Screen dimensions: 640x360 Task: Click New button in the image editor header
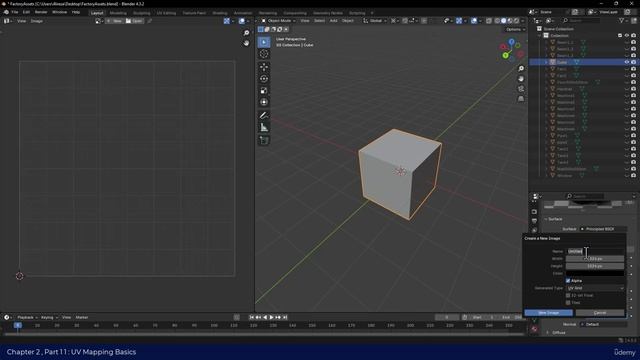pyautogui.click(x=114, y=21)
